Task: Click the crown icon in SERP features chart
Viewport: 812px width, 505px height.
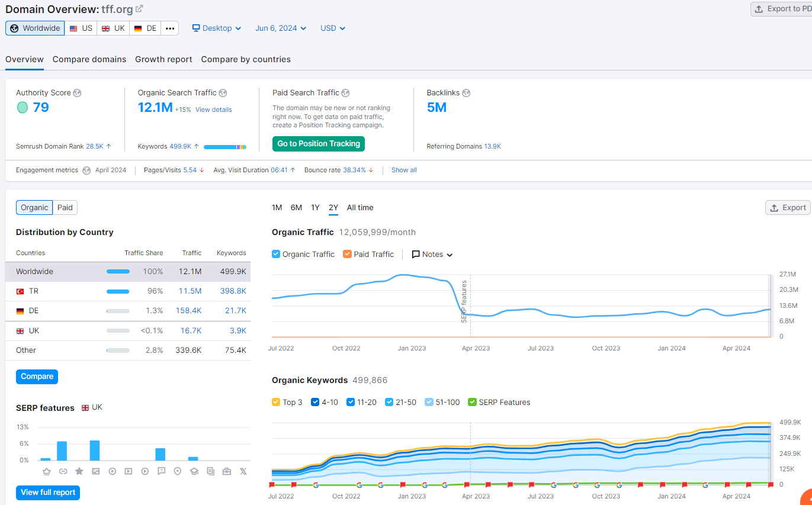Action: (46, 471)
